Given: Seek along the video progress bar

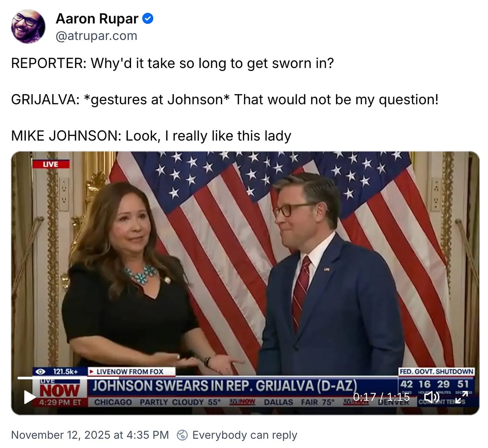Looking at the screenshot, I should coord(245,378).
